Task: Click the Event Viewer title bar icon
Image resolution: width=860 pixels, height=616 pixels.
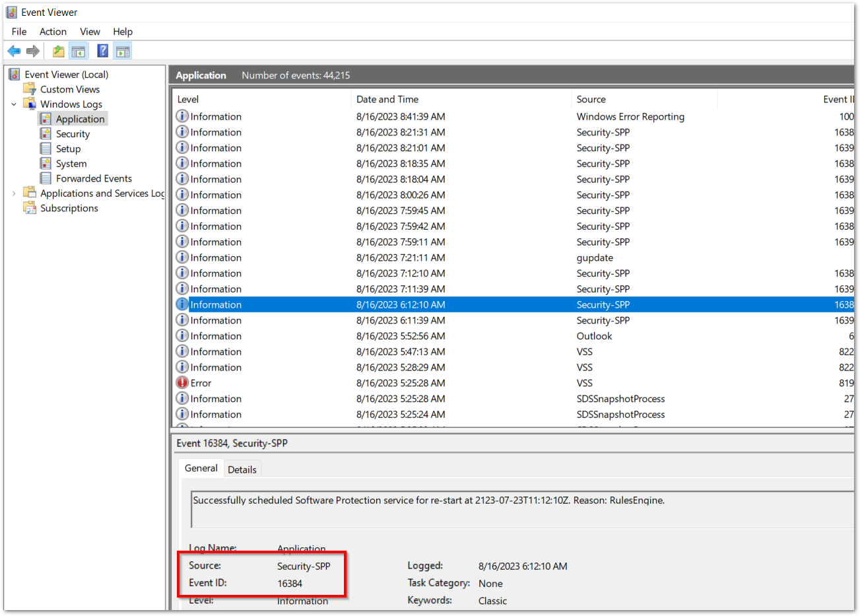Action: click(x=12, y=12)
